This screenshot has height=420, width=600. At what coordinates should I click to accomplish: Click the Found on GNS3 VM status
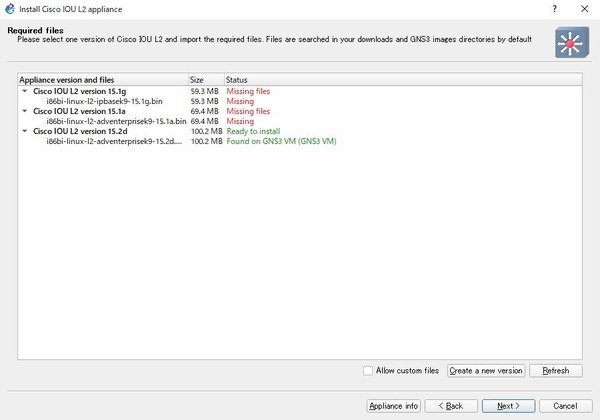pos(281,141)
